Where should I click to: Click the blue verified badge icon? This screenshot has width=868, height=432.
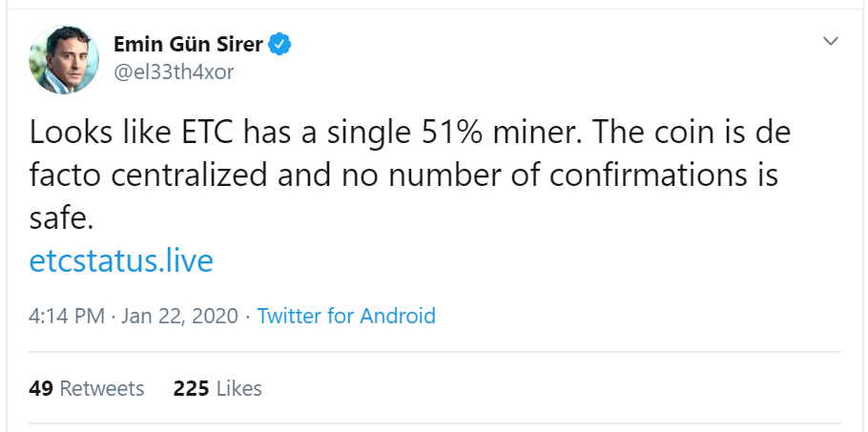280,44
